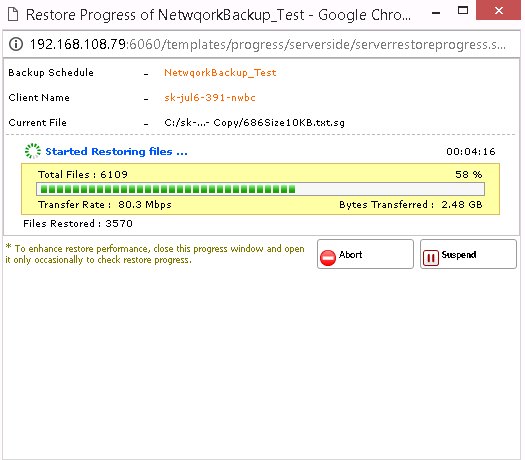The width and height of the screenshot is (525, 460).
Task: Open the NetwqorkBackup_Test schedule link
Action: tap(220, 73)
